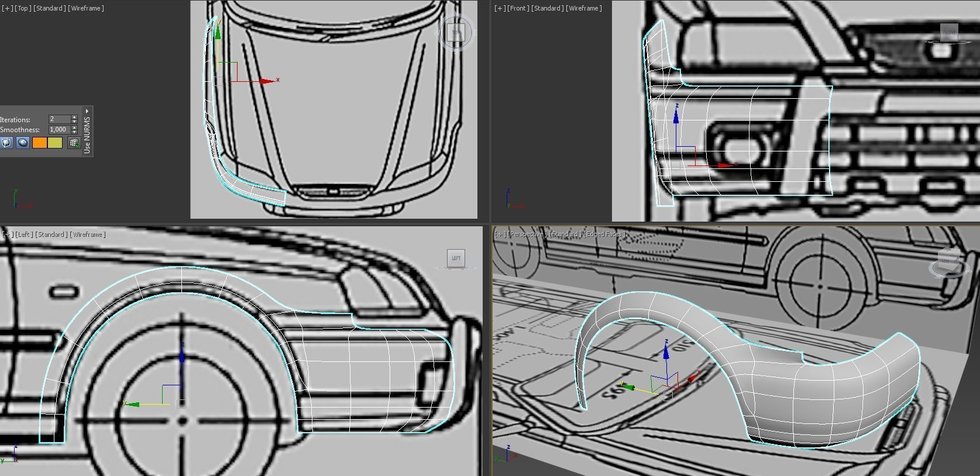Expand the Use NURMS panel arrow

87,111
